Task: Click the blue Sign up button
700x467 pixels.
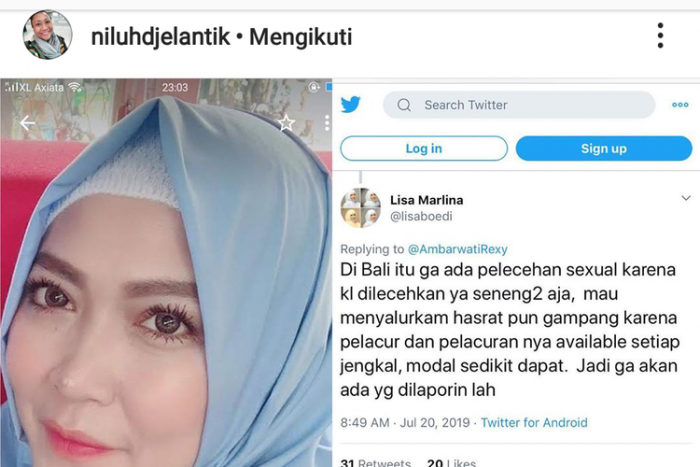Action: click(604, 148)
